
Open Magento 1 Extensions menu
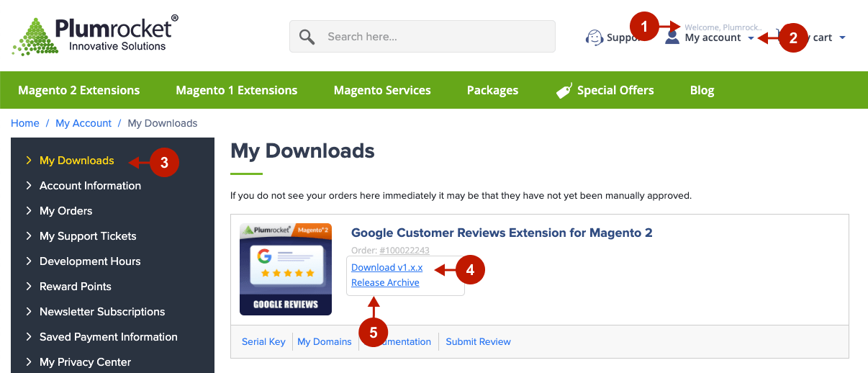click(x=237, y=90)
